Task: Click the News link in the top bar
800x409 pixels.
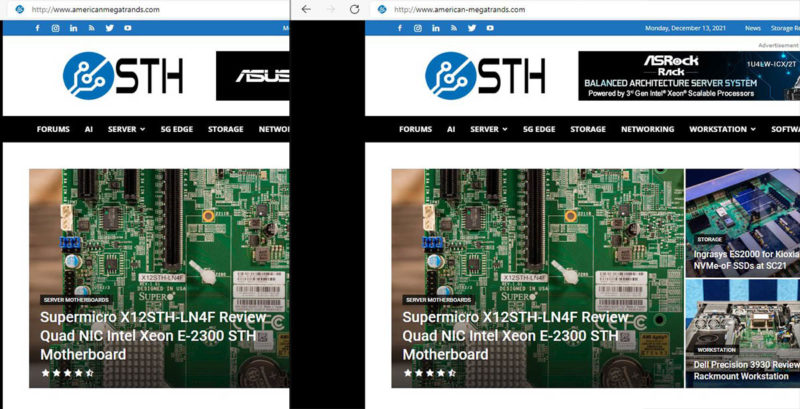Action: click(x=752, y=28)
